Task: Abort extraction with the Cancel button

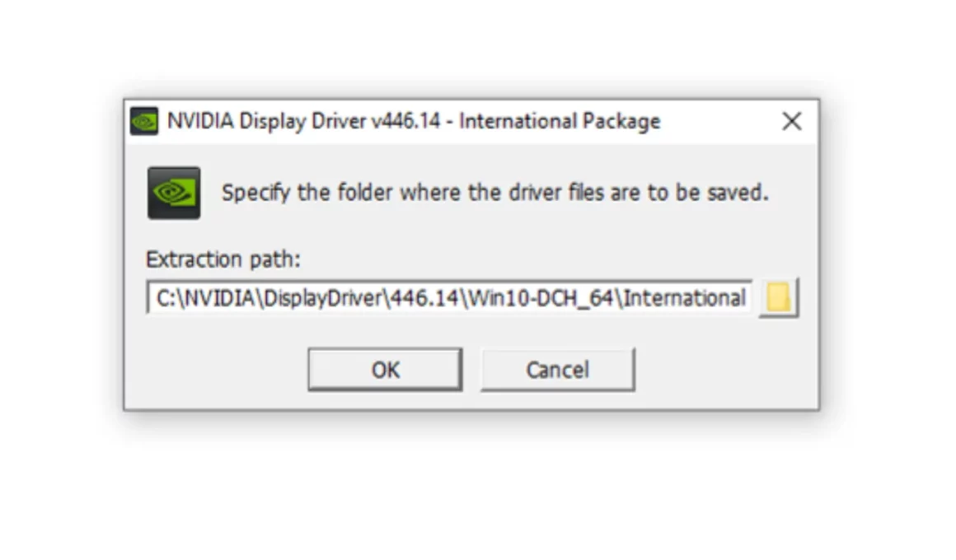Action: pos(557,369)
